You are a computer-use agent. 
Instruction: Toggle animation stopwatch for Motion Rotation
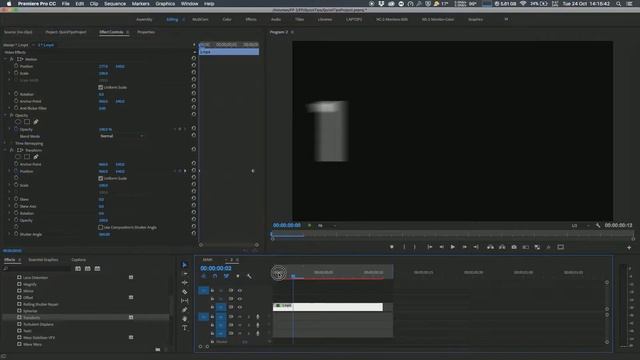tap(16, 94)
